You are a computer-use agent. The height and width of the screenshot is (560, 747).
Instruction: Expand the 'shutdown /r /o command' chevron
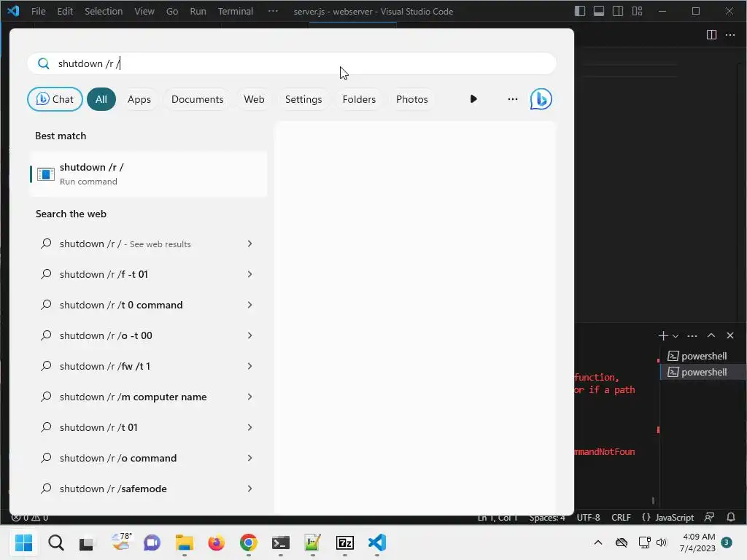tap(249, 458)
